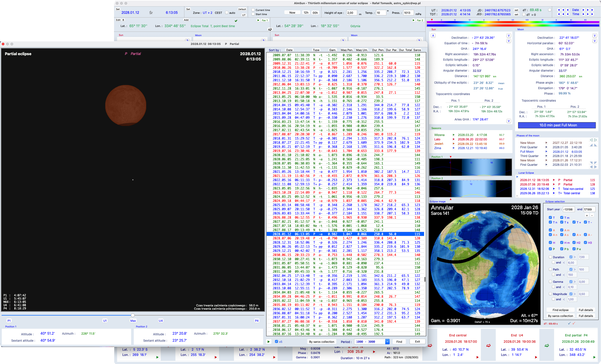Click the Now button
Viewport: 601px width, 364px height.
[x=292, y=13]
